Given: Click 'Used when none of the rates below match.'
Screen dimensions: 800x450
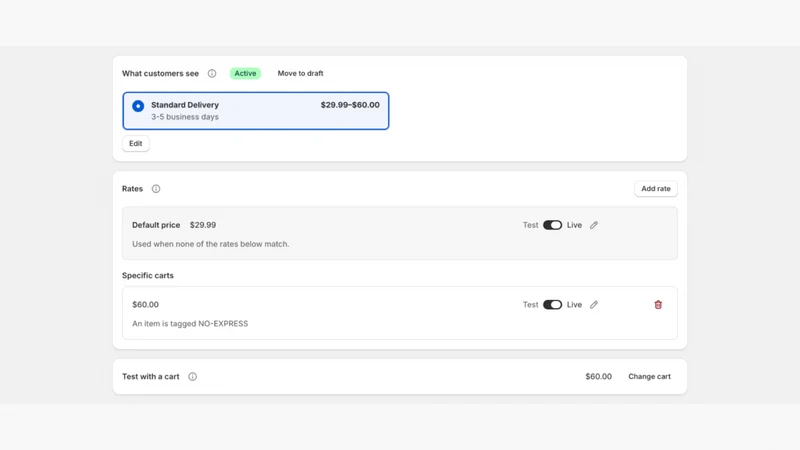Looking at the screenshot, I should 210,244.
